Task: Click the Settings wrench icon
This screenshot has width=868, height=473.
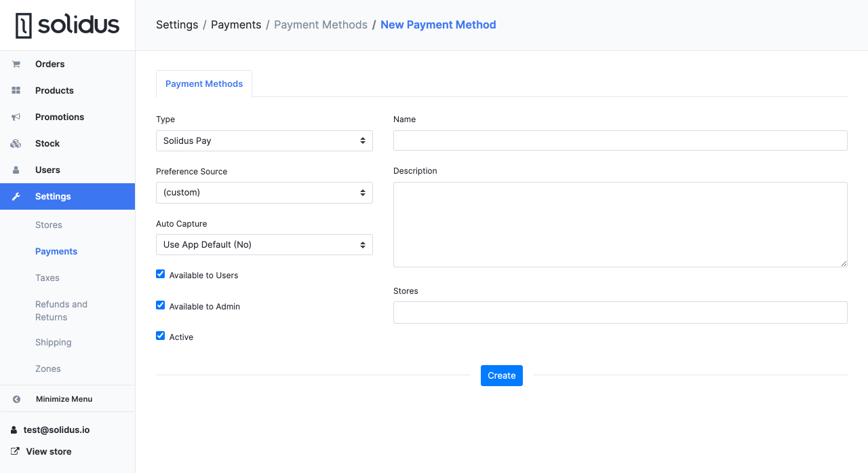Action: [15, 196]
